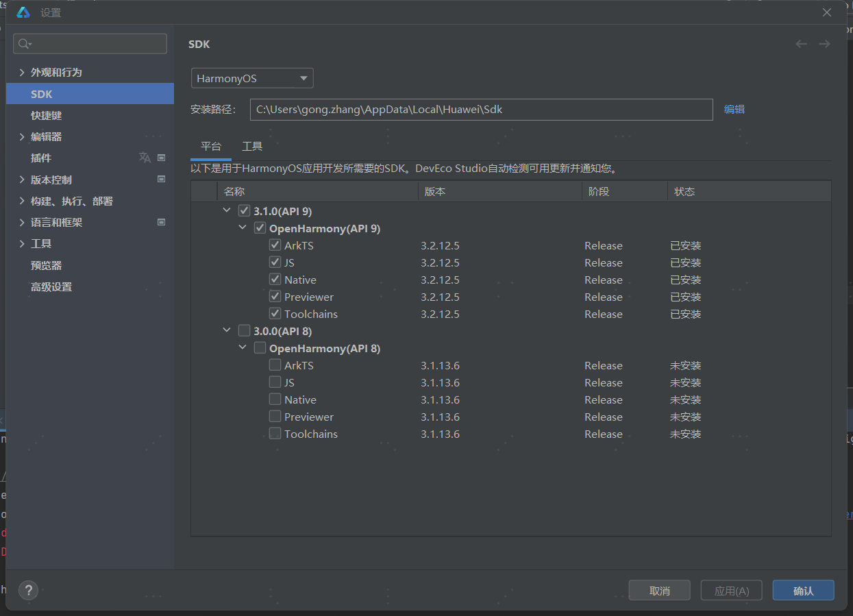This screenshot has height=616, width=853.
Task: Check Previewer under OpenHarmony(API 8)
Action: point(275,416)
